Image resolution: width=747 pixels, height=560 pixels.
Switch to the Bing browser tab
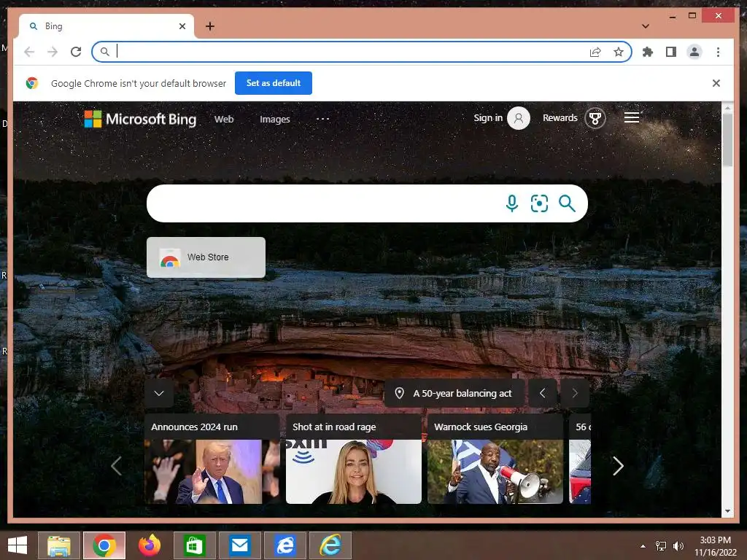point(107,26)
